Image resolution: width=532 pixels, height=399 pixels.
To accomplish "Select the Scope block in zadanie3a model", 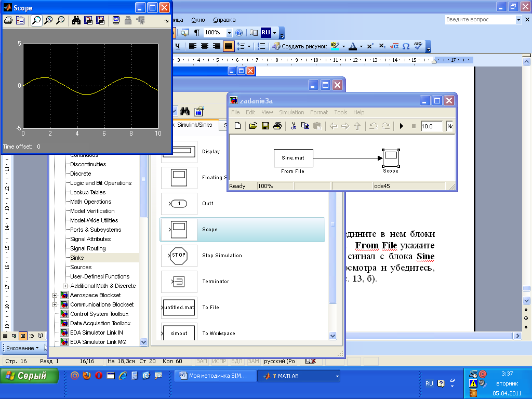I will (391, 158).
